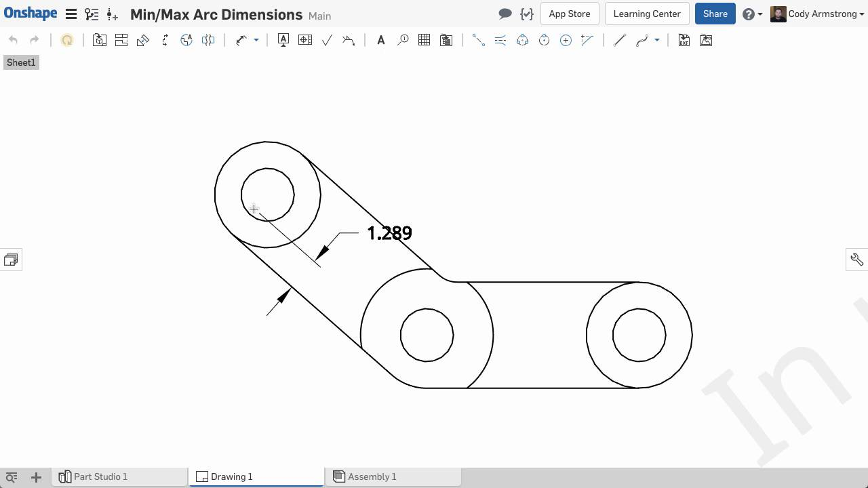Viewport: 868px width, 488px height.
Task: Select the Note text tool
Action: pos(381,41)
